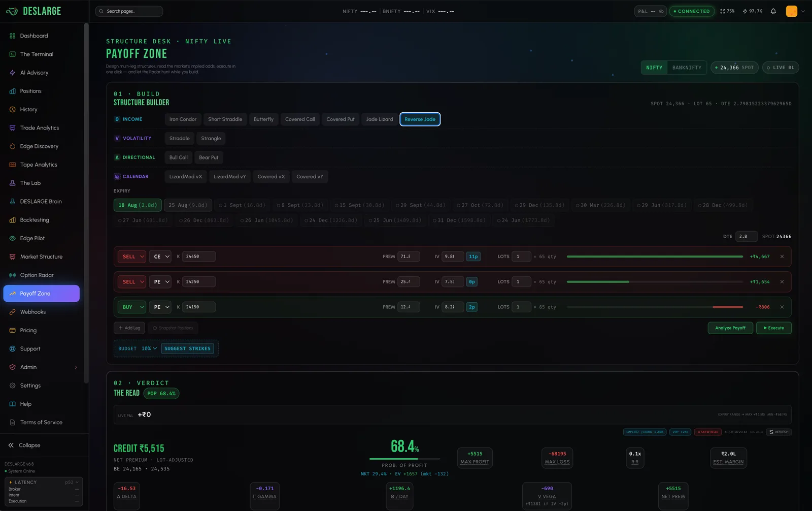812x511 pixels.
Task: Remove the BUY PE 24150 leg
Action: coord(782,307)
